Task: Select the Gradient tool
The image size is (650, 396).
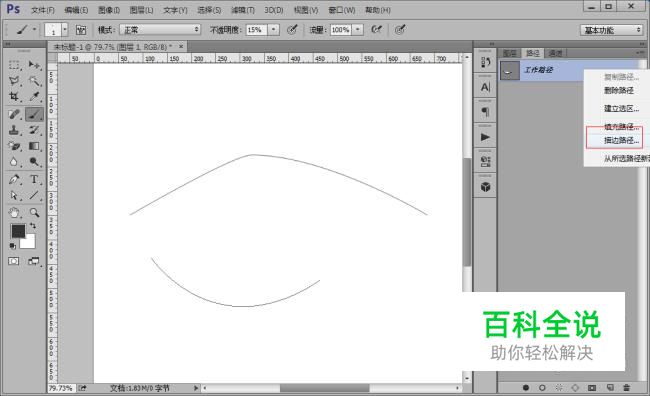Action: [34, 146]
